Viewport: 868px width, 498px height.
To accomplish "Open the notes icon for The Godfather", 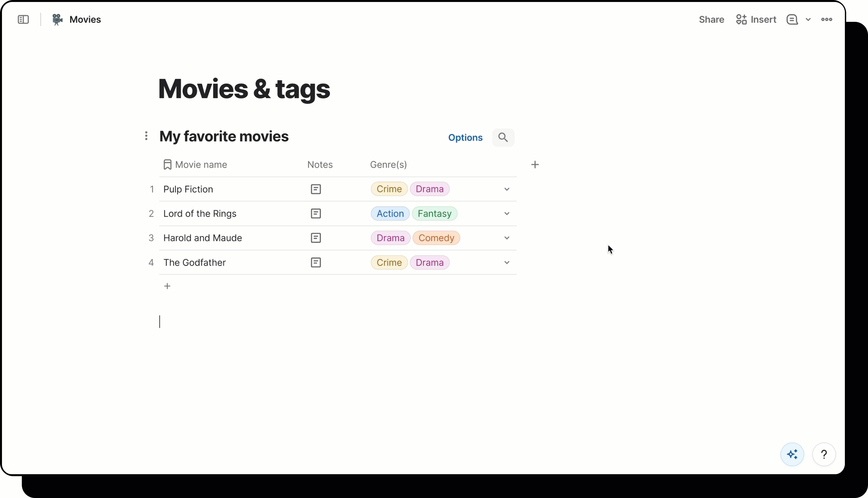I will pyautogui.click(x=316, y=263).
